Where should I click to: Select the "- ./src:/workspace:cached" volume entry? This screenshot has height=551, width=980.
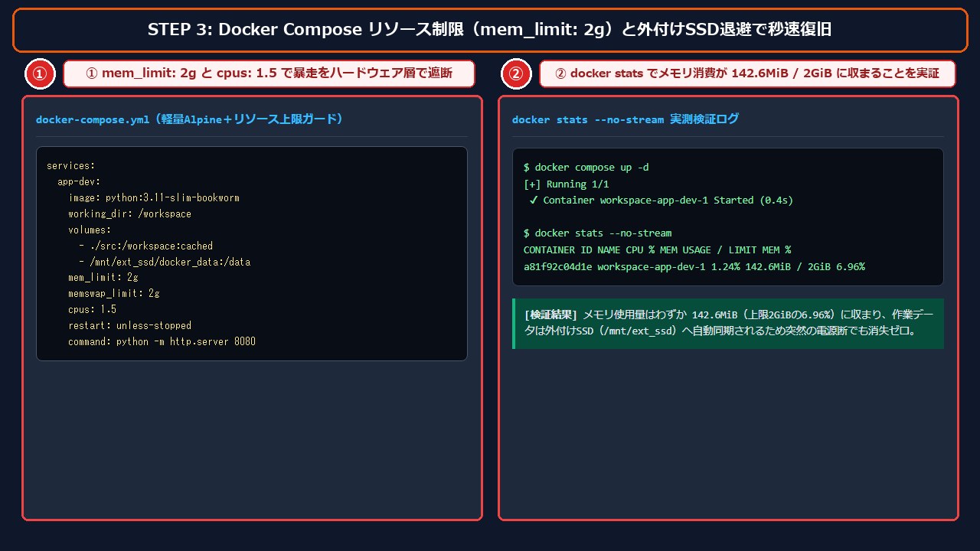coord(145,246)
